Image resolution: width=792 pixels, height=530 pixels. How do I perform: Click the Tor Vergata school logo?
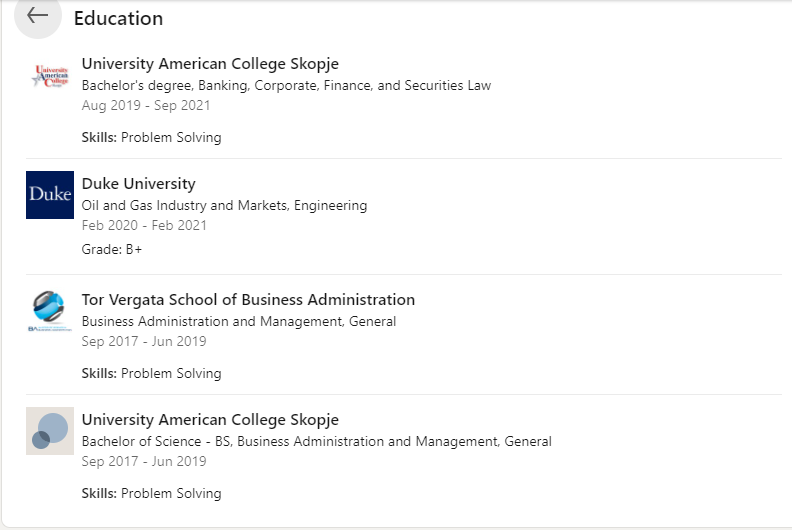click(50, 311)
